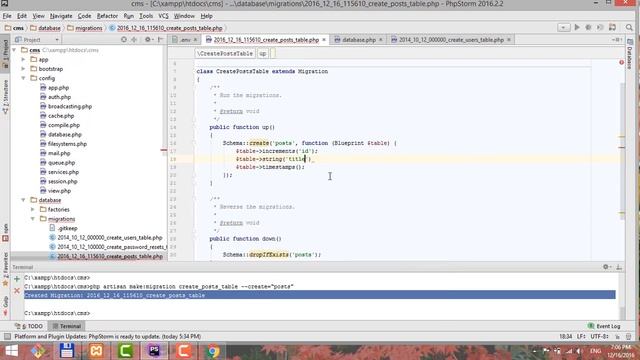Open the File menu
Screen dimensions: 640x360
coord(7,16)
